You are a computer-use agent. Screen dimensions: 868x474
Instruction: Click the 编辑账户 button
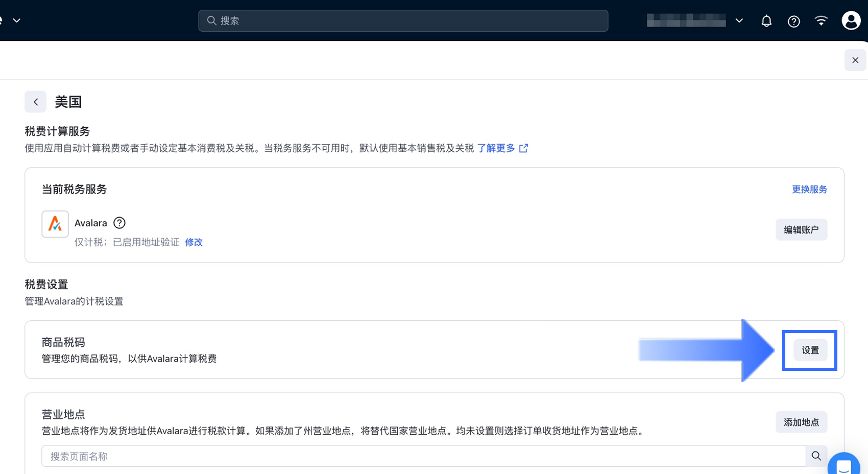click(x=801, y=229)
